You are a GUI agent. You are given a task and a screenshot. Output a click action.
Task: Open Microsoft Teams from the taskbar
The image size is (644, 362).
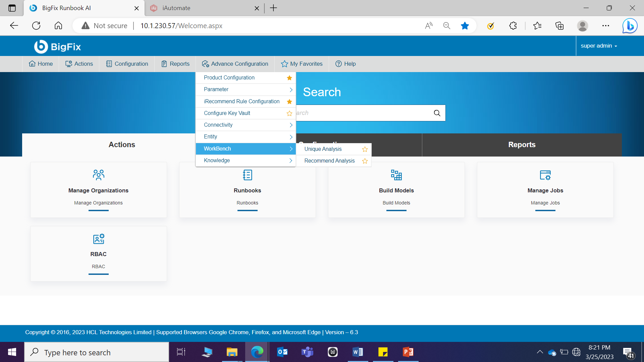307,352
